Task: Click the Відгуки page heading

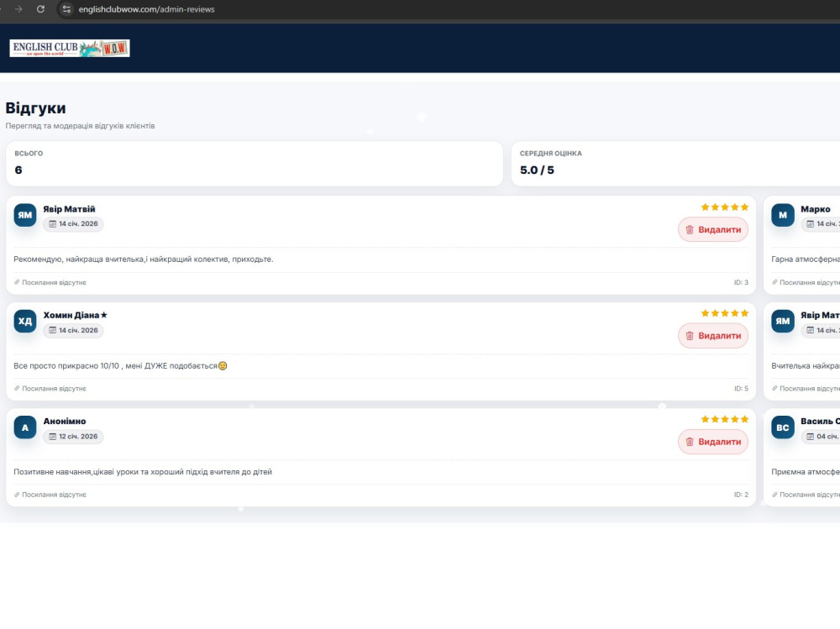Action: coord(36,107)
